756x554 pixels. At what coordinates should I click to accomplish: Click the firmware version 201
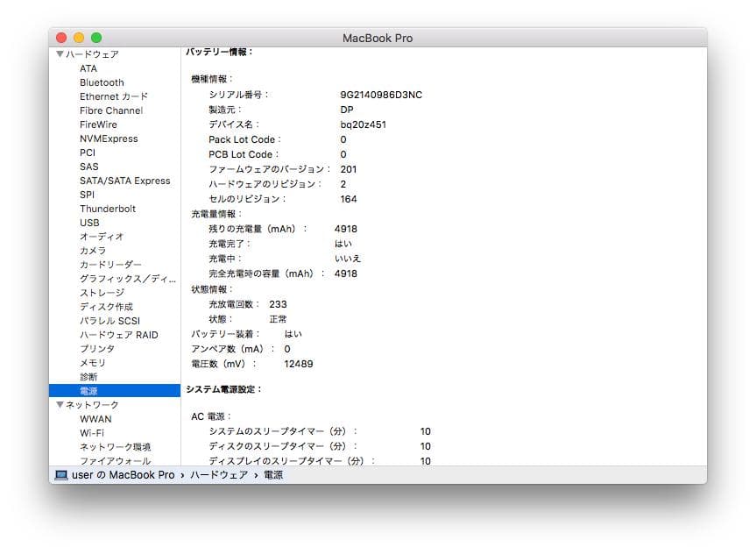point(348,169)
